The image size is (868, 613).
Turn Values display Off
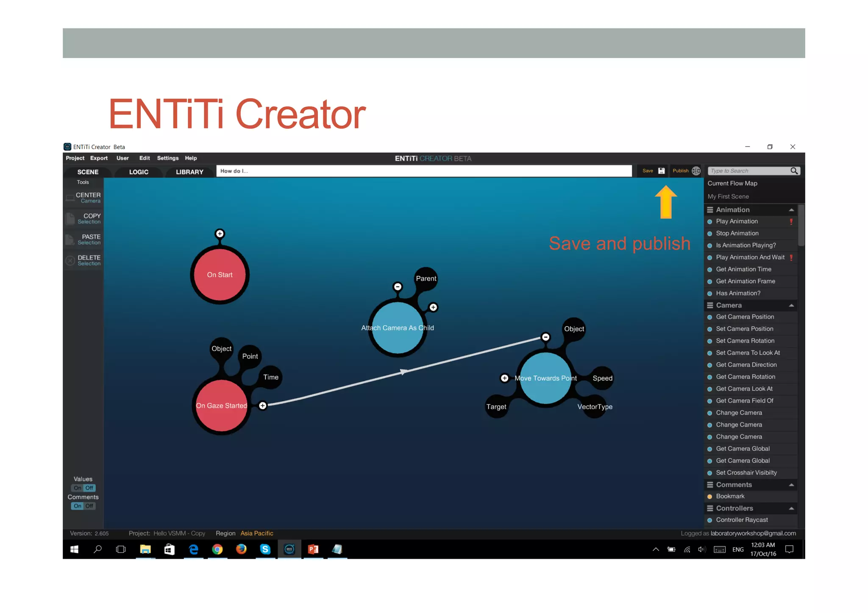pyautogui.click(x=89, y=488)
